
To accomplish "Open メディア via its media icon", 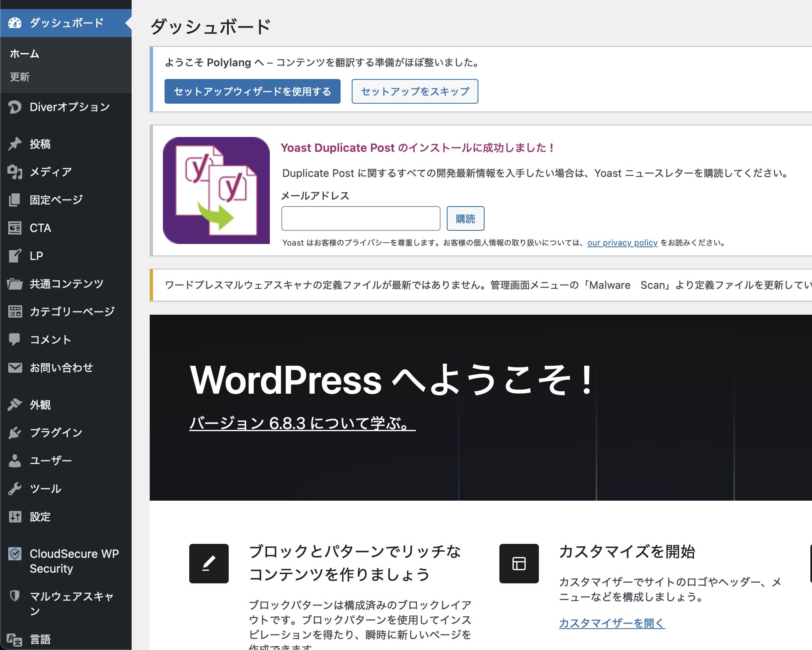I will pos(15,172).
